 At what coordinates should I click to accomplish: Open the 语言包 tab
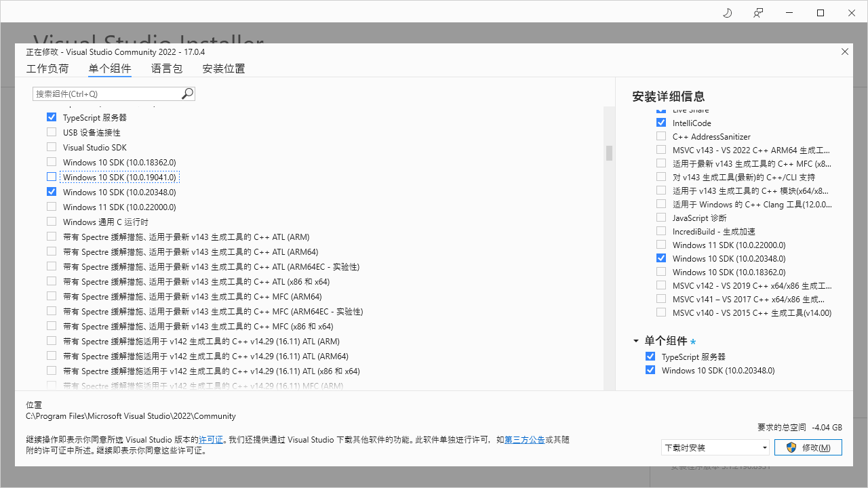(x=167, y=68)
